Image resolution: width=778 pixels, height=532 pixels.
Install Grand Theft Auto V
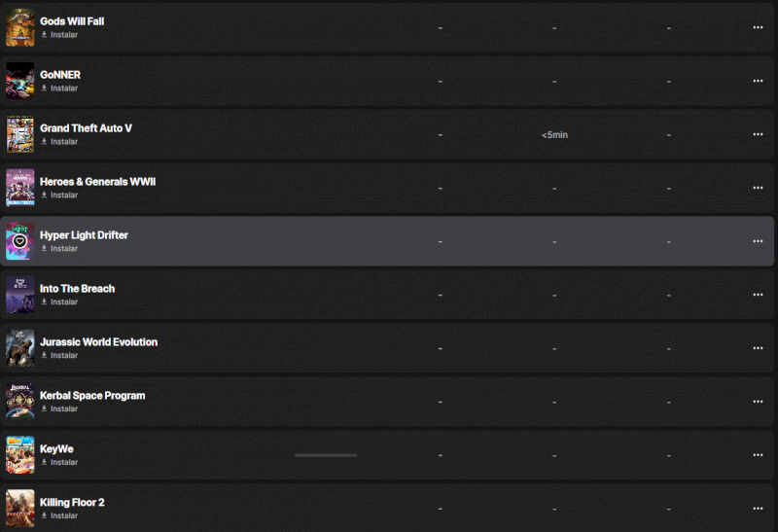pyautogui.click(x=59, y=142)
